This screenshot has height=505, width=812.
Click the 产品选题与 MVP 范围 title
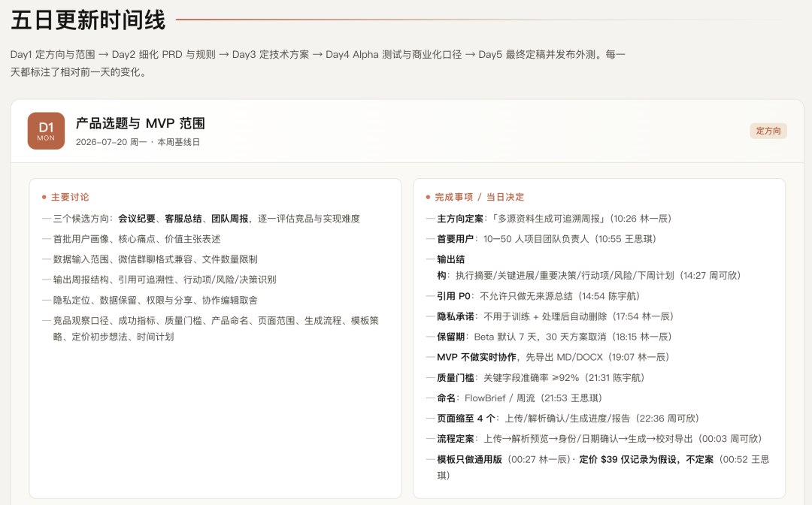(141, 123)
